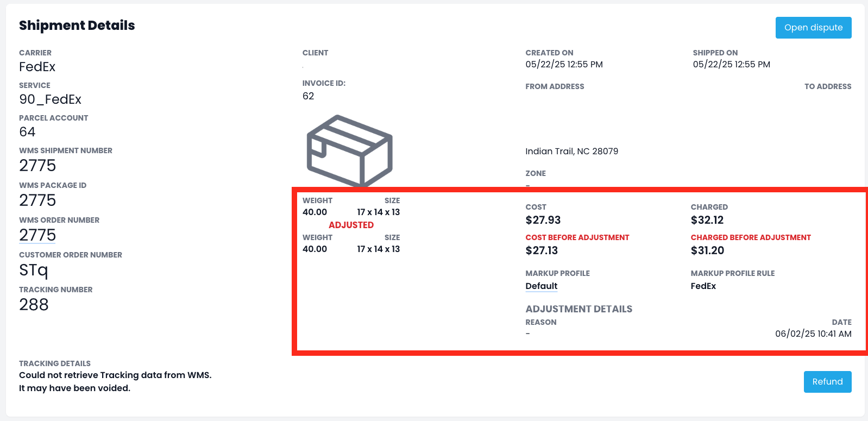Click the FedEx carrier name
The image size is (868, 421).
[x=37, y=67]
